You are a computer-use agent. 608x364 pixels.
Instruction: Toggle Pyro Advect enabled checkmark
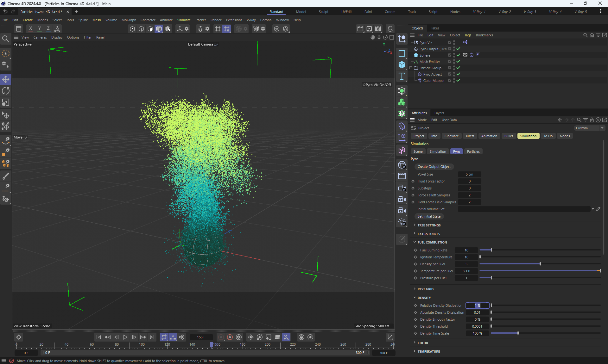click(x=458, y=74)
